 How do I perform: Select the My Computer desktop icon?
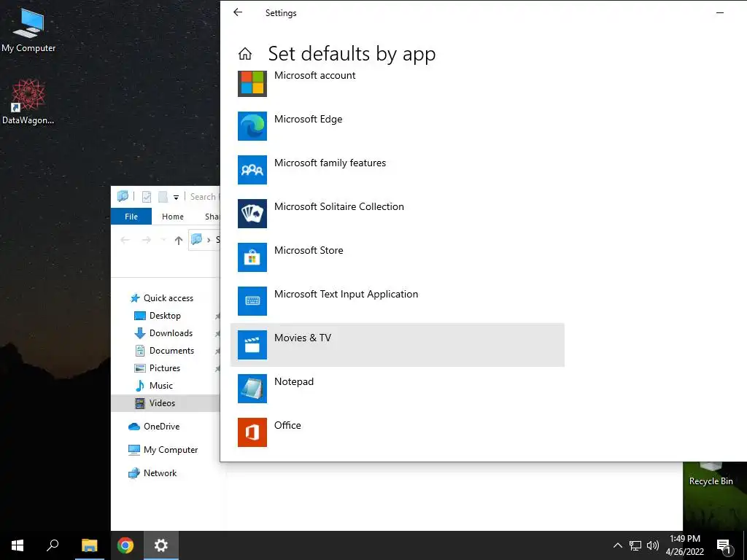tap(28, 31)
